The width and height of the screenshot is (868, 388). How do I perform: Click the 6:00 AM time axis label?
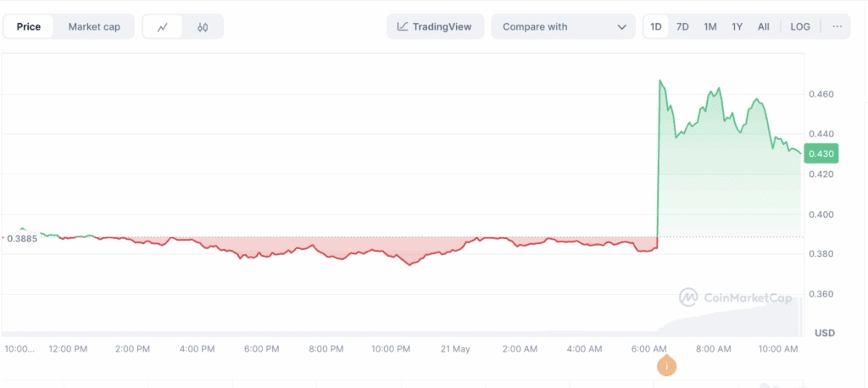(648, 349)
